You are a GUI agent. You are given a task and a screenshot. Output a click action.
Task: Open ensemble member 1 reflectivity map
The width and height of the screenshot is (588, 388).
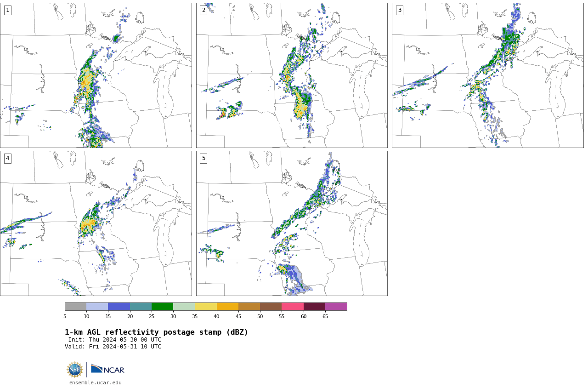tap(96, 75)
